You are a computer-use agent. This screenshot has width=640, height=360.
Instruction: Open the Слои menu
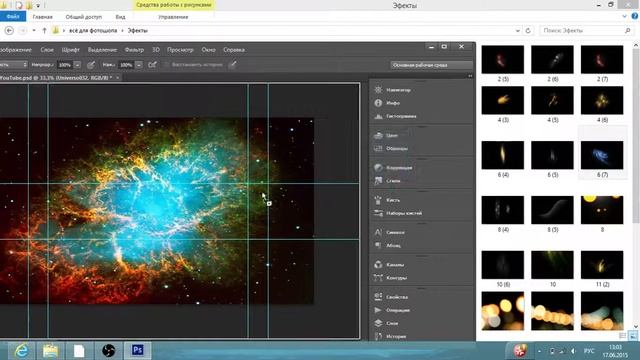click(x=47, y=50)
